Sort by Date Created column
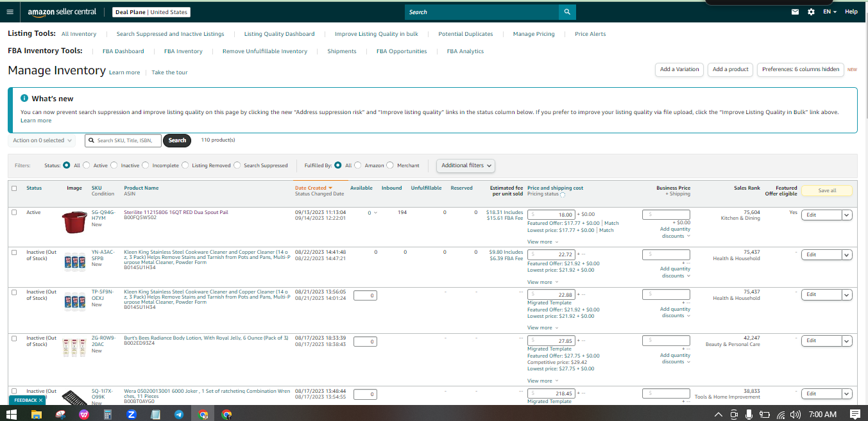Viewport: 868px width, 421px height. 313,188
